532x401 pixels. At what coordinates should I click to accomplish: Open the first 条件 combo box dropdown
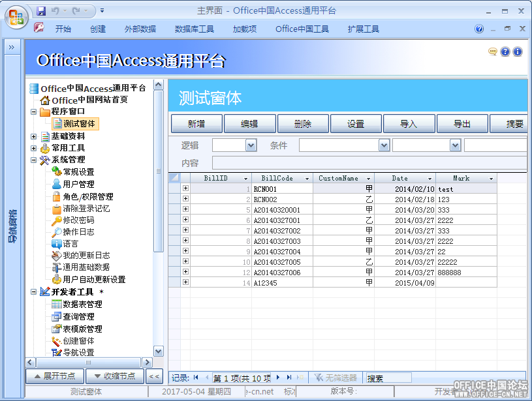tap(384, 145)
